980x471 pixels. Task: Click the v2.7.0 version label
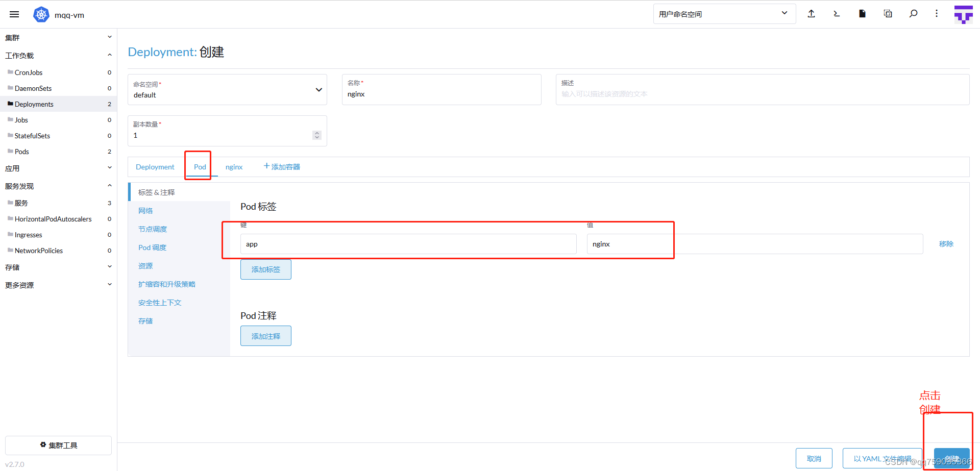click(15, 464)
